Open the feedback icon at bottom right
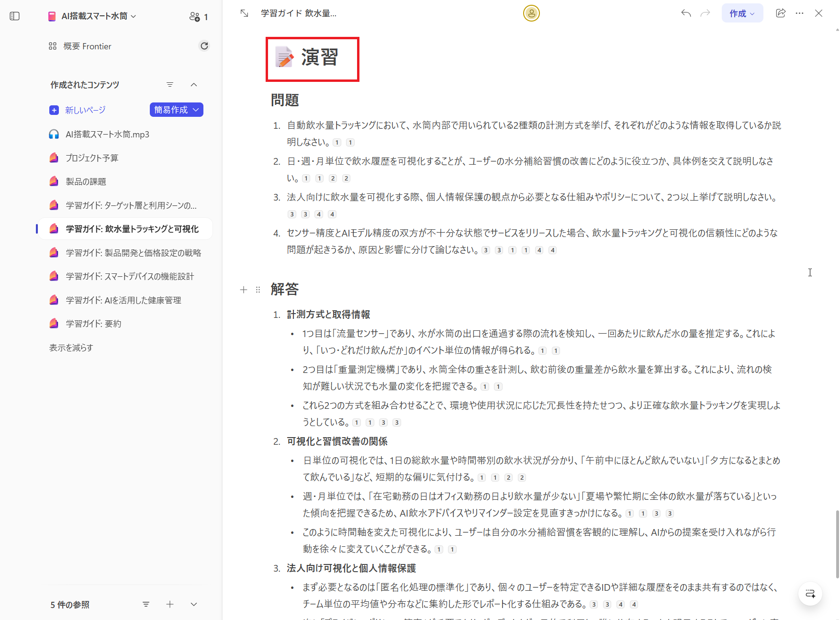Screen dimensions: 840x620 click(x=810, y=593)
